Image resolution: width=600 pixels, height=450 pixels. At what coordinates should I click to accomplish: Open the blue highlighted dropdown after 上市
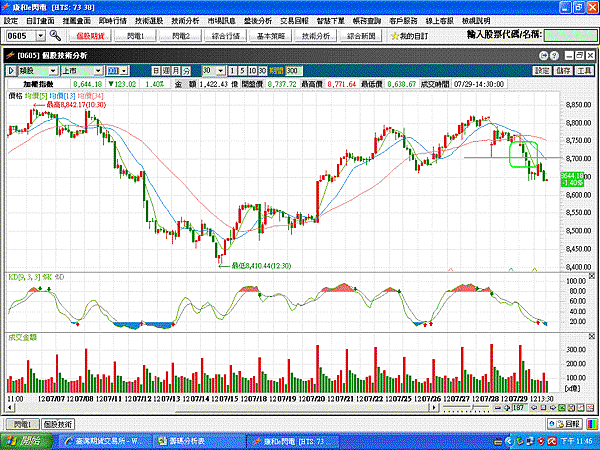click(x=124, y=71)
